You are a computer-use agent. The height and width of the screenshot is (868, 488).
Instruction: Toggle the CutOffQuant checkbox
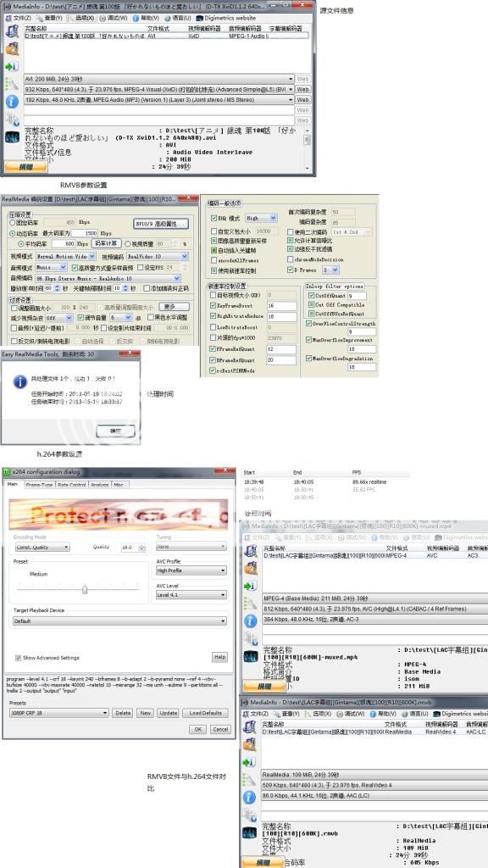pos(311,296)
